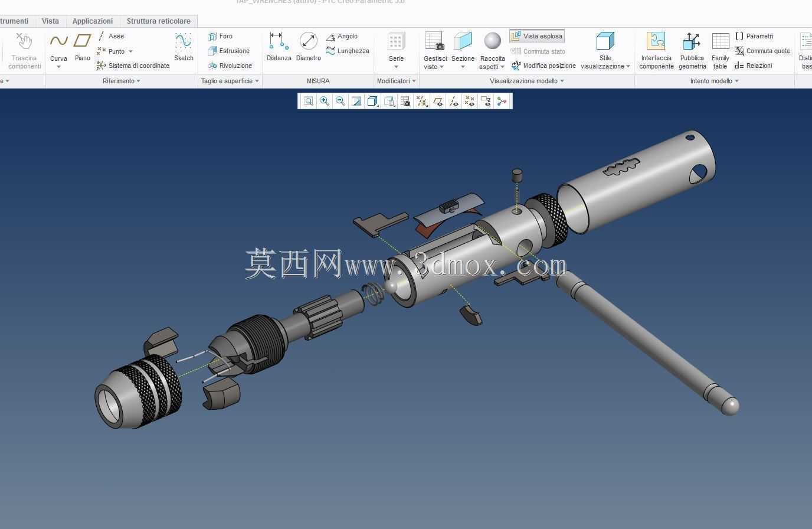Toggle axis display eye icon
Screen dimensions: 812x529
[x=454, y=102]
